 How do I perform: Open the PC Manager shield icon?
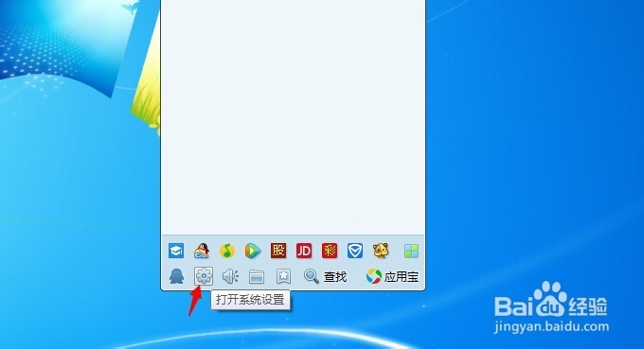coord(355,251)
